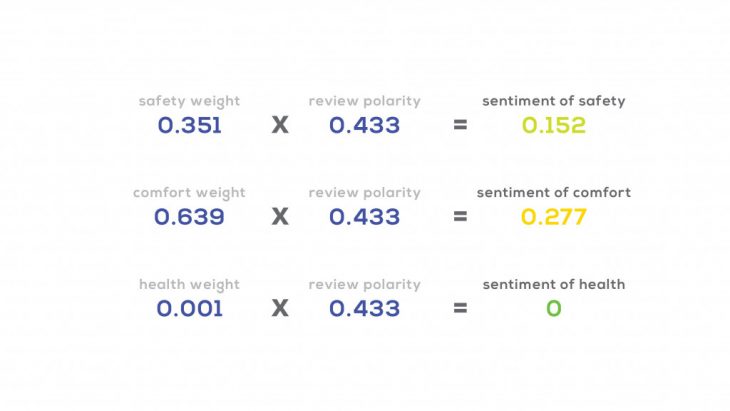
Task: Click the 0.433 polarity in the safety row
Action: pyautogui.click(x=364, y=126)
